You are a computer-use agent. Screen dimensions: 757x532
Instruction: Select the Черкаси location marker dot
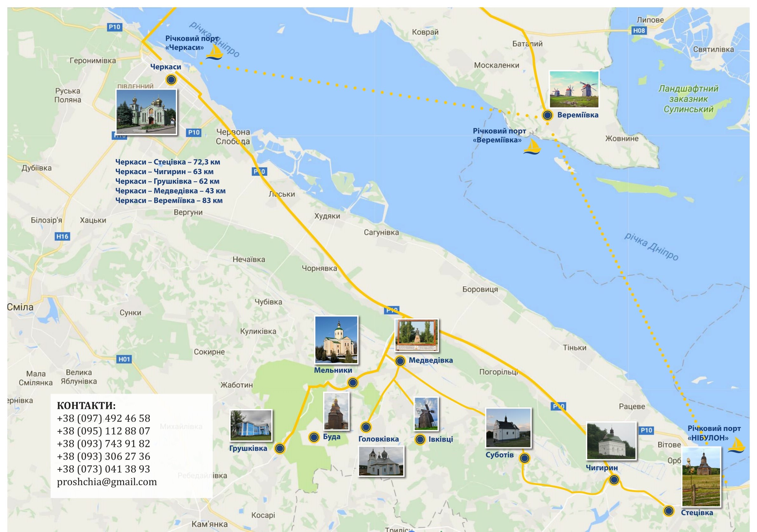pos(171,80)
